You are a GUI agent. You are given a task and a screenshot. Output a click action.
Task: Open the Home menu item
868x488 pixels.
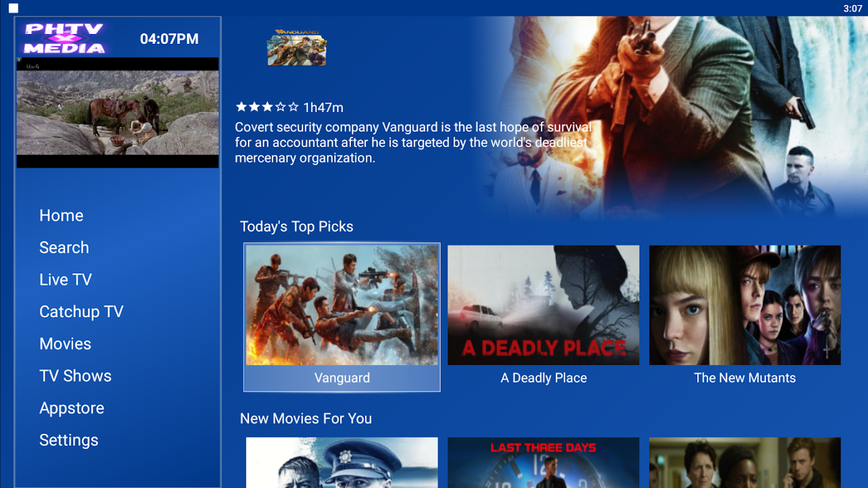tap(61, 215)
